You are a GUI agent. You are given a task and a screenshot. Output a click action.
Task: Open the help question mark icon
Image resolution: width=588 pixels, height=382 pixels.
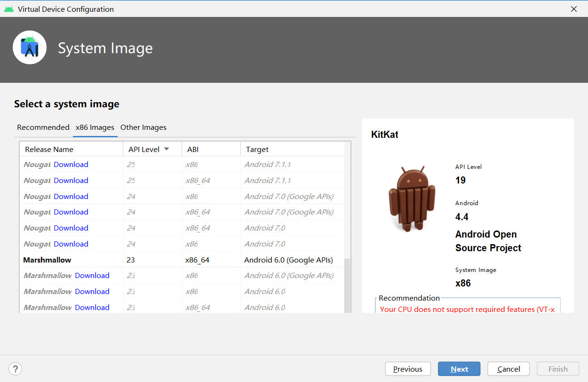point(16,369)
